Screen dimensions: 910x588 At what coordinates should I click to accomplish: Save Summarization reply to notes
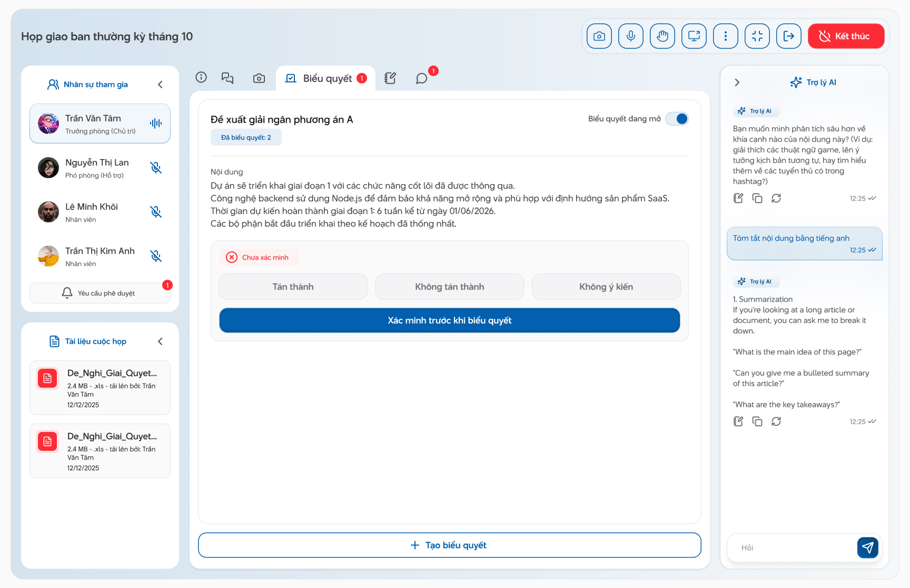coord(738,422)
